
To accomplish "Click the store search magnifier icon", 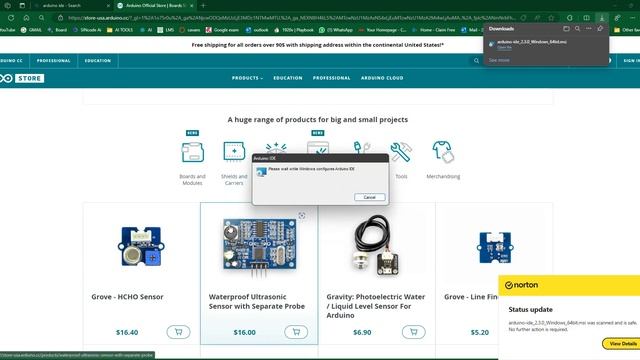I will pos(476,61).
